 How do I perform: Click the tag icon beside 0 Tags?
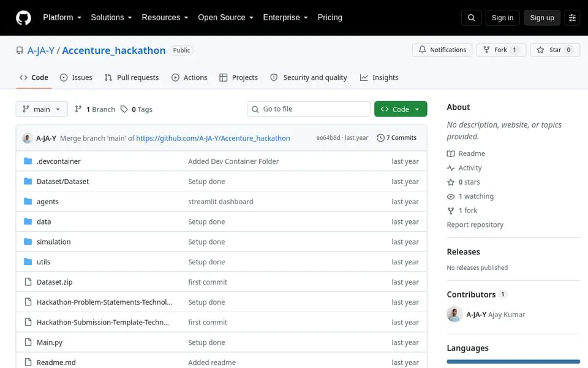click(x=124, y=109)
